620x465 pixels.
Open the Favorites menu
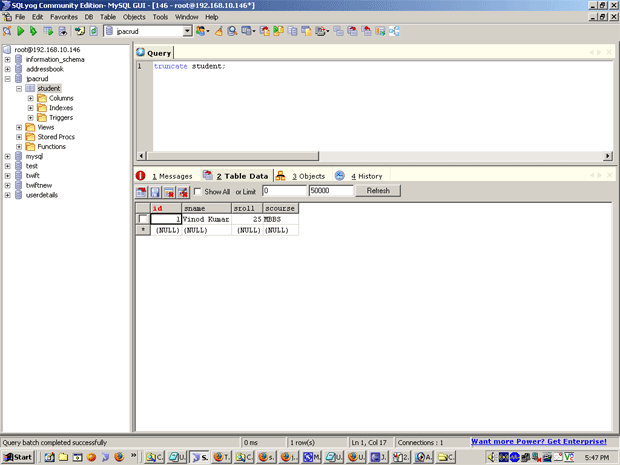pyautogui.click(x=64, y=17)
